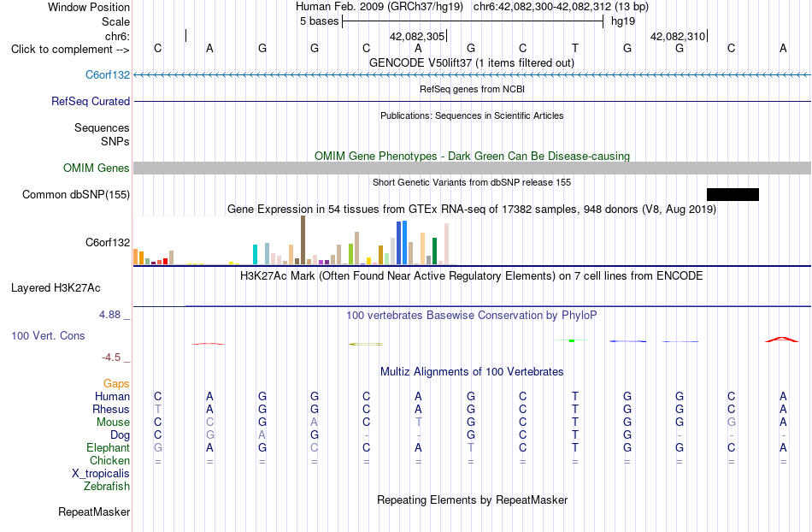Open the PhyloP Basewise Conservation title
The width and height of the screenshot is (812, 532).
point(472,315)
